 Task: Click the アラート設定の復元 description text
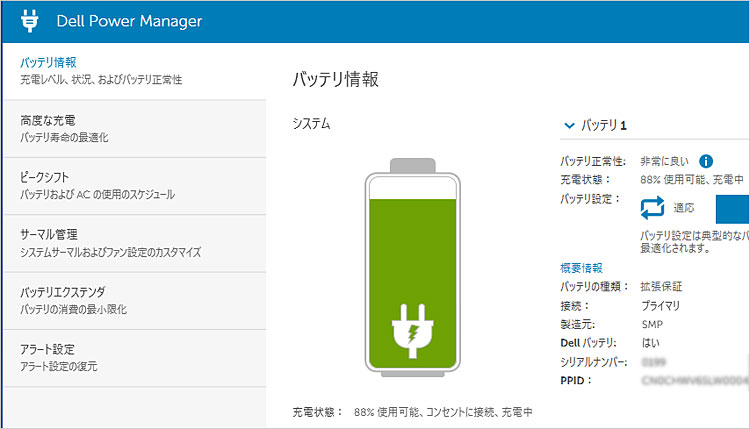click(x=58, y=367)
